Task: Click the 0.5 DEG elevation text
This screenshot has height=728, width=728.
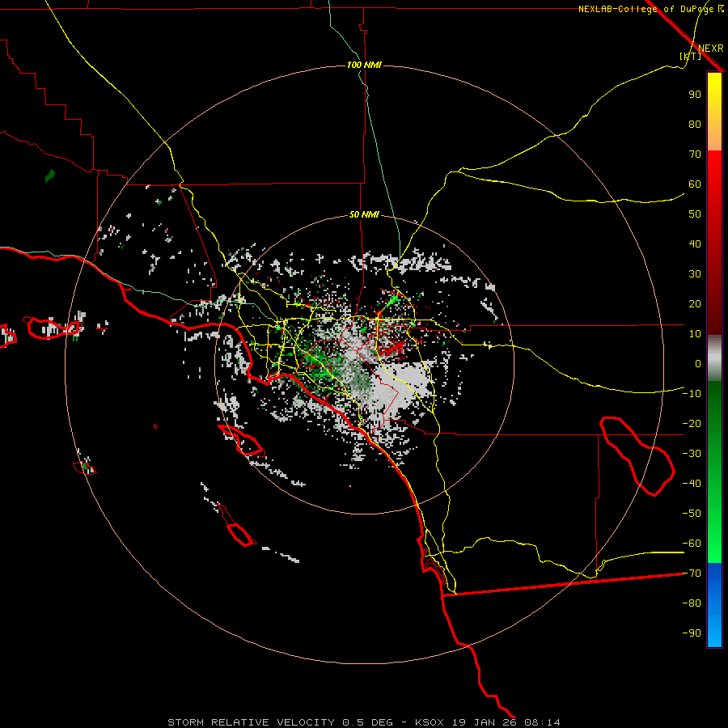Action: tap(367, 722)
